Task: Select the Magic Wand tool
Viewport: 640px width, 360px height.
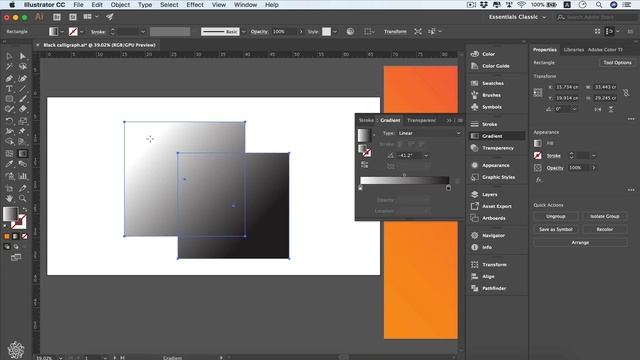Action: point(9,67)
